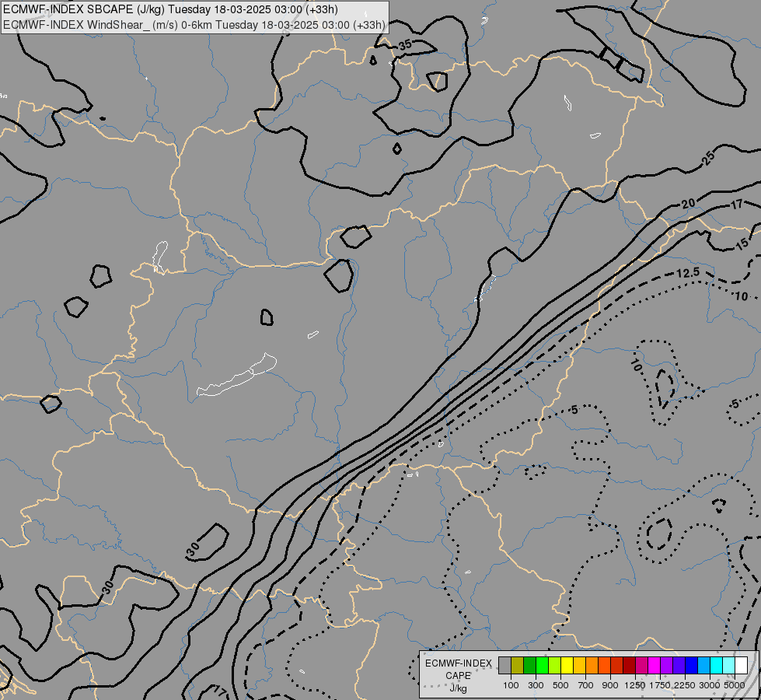
Task: Click the legend value 900
Action: click(x=610, y=685)
